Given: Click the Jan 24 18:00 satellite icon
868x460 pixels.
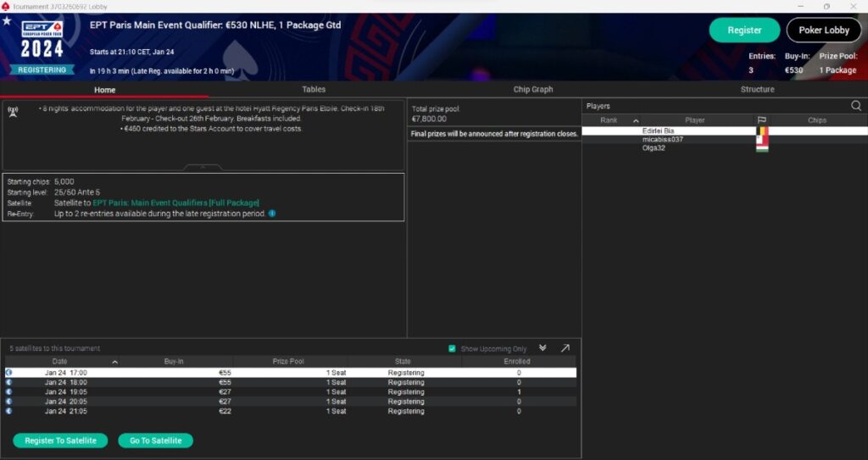Looking at the screenshot, I should [8, 382].
